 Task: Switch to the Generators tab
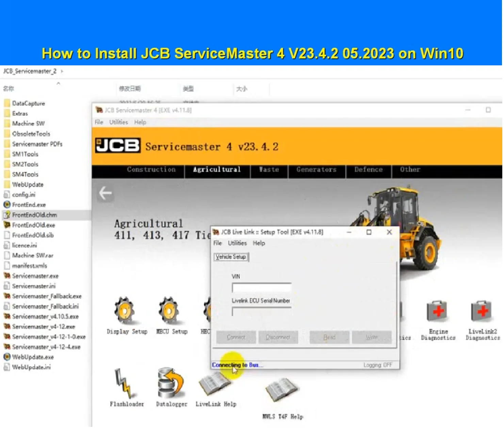[317, 170]
